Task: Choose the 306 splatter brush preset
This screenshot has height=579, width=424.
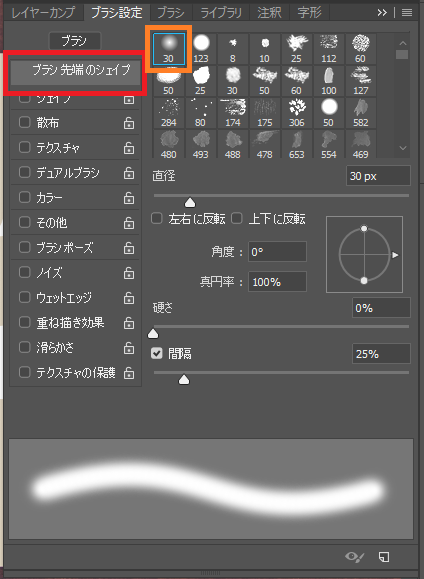Action: click(297, 113)
